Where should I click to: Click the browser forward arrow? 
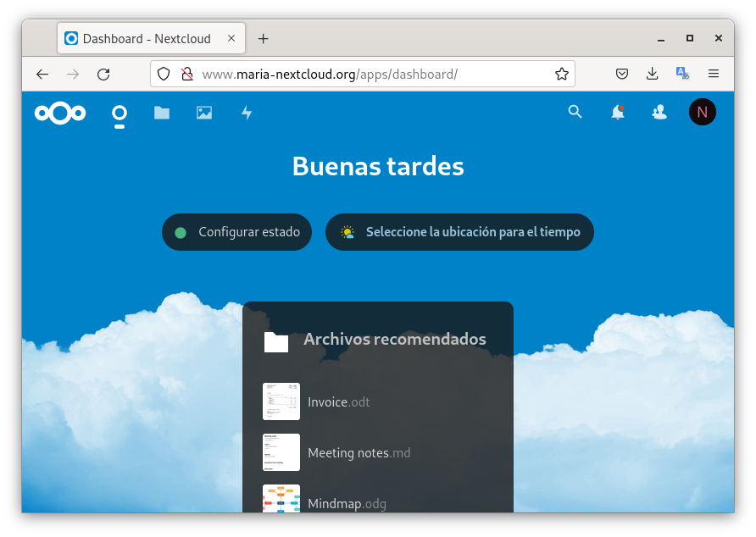(73, 74)
